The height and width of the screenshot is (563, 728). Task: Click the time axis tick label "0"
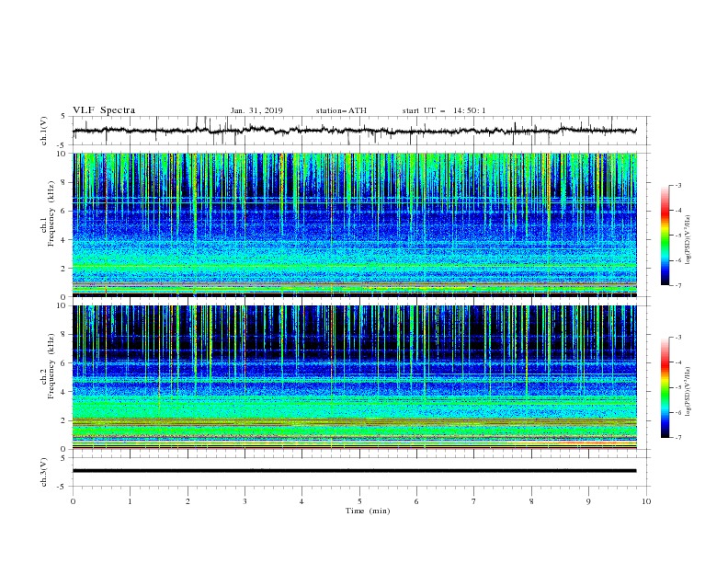pyautogui.click(x=73, y=501)
